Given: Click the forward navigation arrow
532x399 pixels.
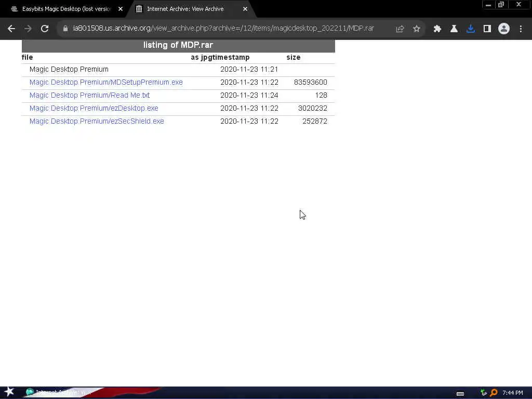Looking at the screenshot, I should [x=28, y=29].
